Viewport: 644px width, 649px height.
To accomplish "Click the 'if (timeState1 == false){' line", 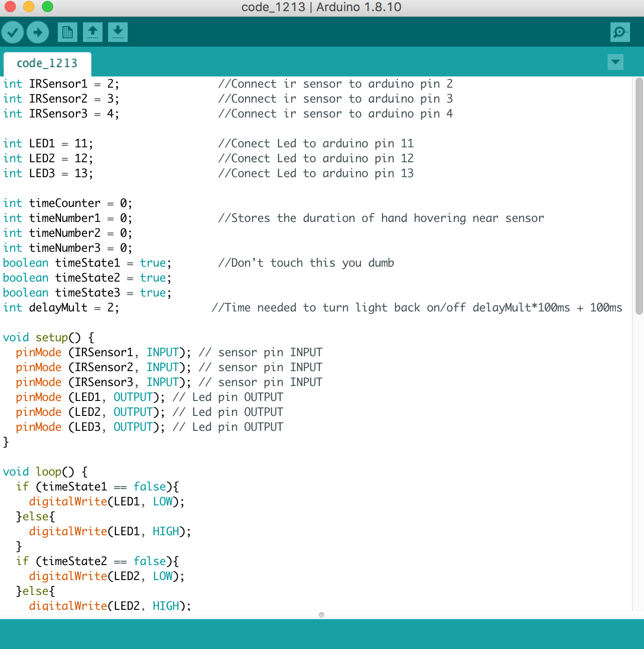I will (x=97, y=487).
